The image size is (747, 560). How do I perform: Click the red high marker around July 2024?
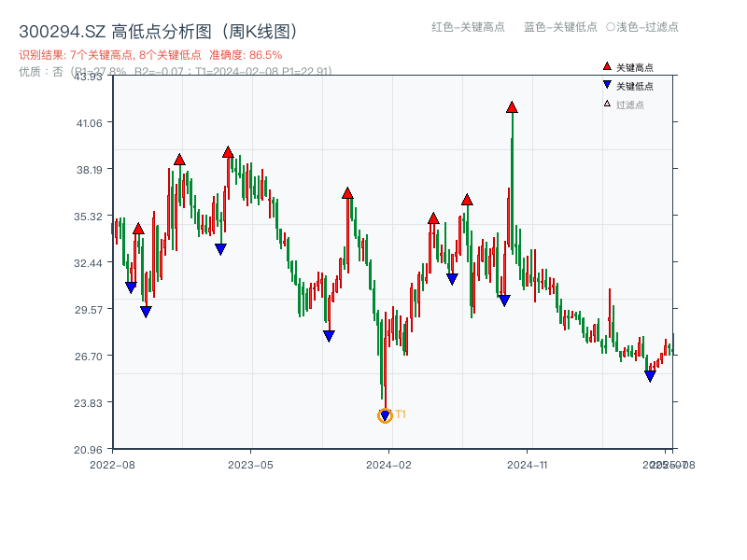(x=467, y=200)
